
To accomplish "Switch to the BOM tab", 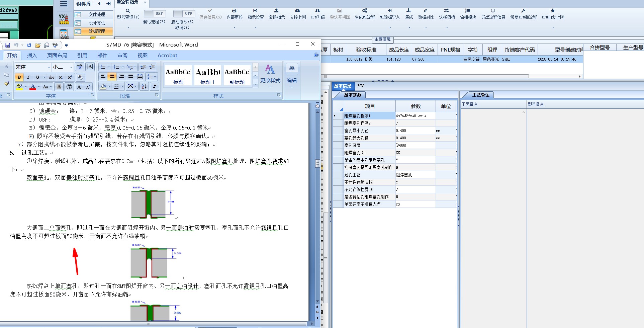I will coord(361,86).
